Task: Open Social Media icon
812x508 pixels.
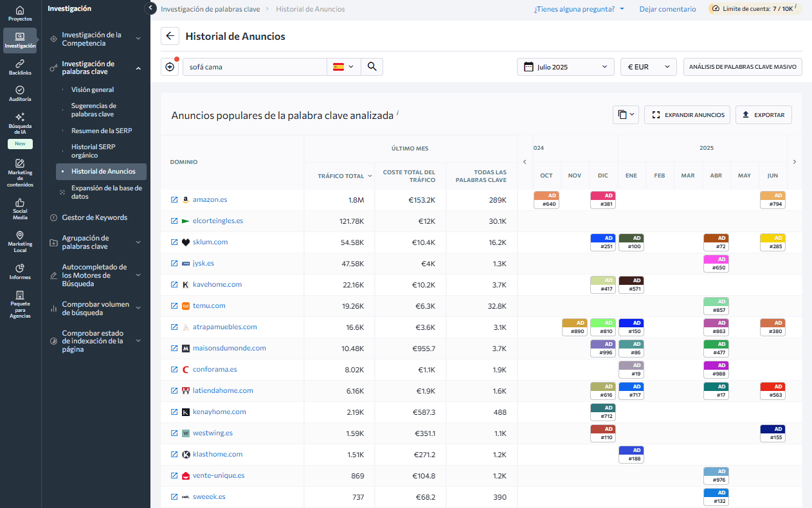Action: coord(20,210)
